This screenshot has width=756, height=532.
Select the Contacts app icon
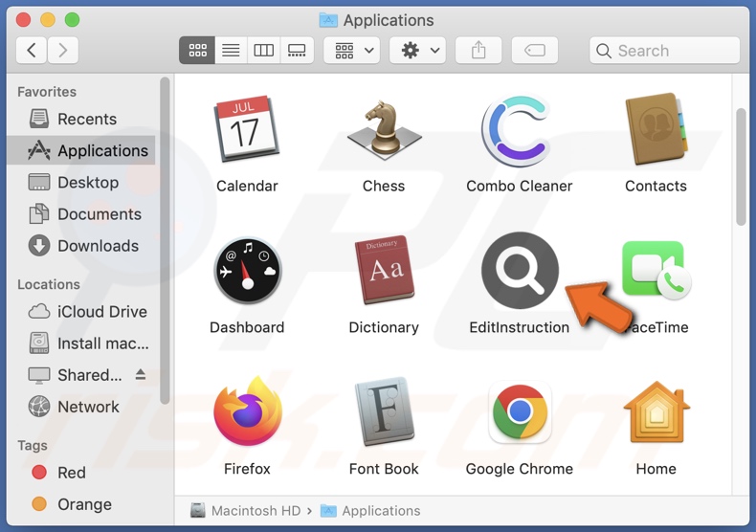656,129
